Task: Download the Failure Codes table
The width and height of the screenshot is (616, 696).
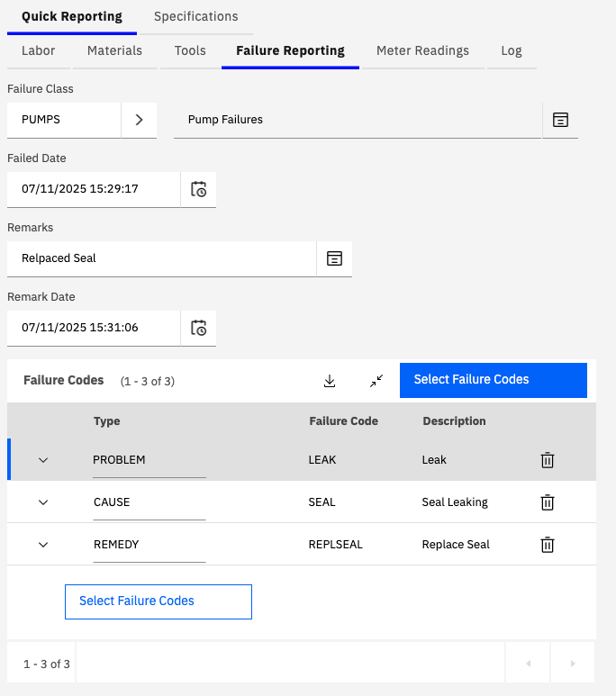Action: point(330,381)
